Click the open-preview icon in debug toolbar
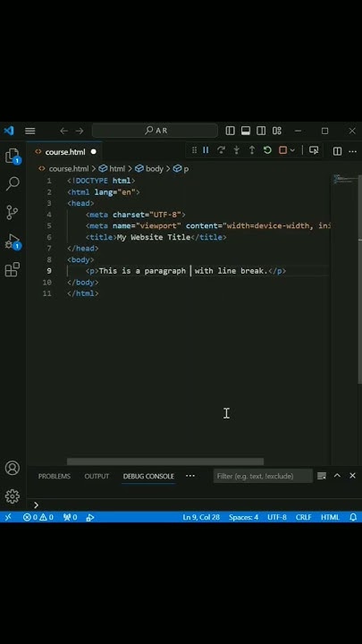The width and height of the screenshot is (362, 644). [x=314, y=150]
